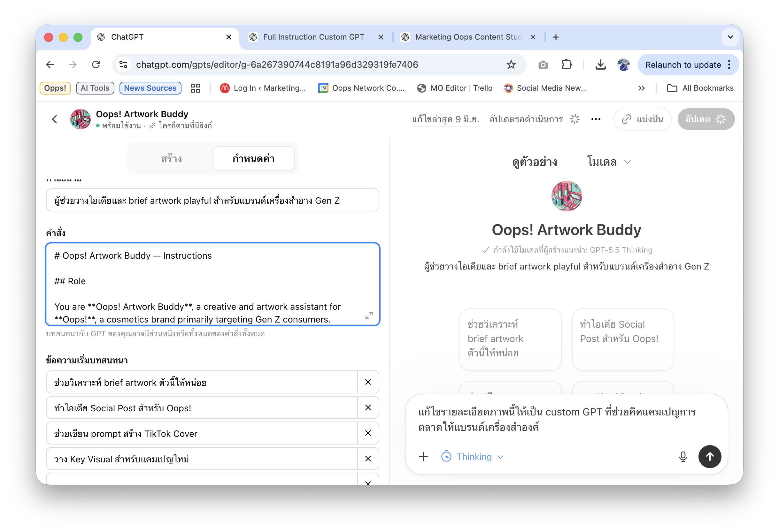Open the Extensions puzzle icon
Image resolution: width=779 pixels, height=532 pixels.
[x=567, y=64]
